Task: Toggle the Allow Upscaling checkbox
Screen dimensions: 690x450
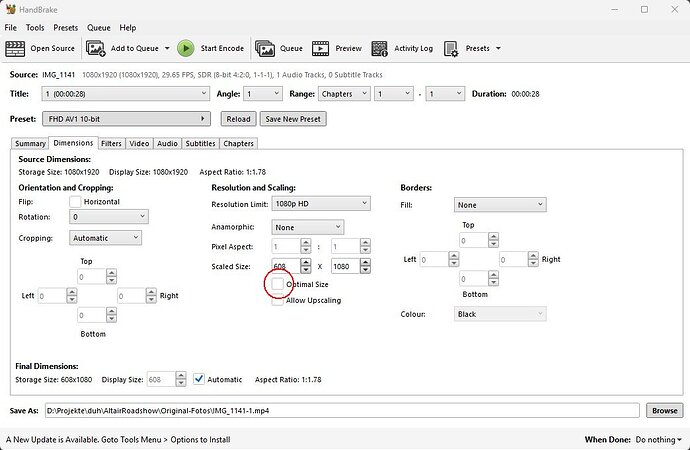Action: pos(277,300)
